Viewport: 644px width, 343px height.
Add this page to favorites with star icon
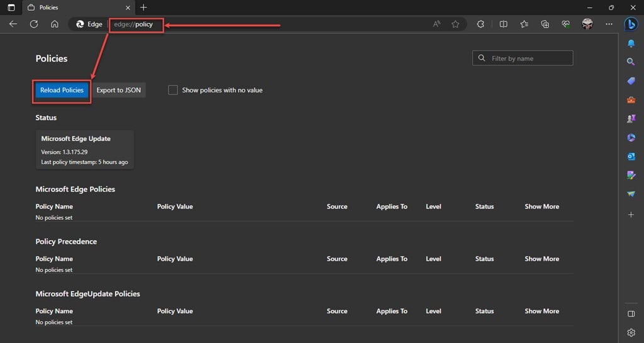tap(455, 24)
